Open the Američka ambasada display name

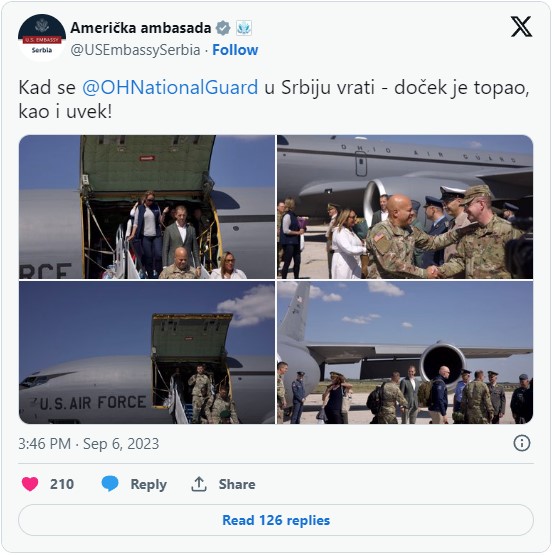point(140,28)
